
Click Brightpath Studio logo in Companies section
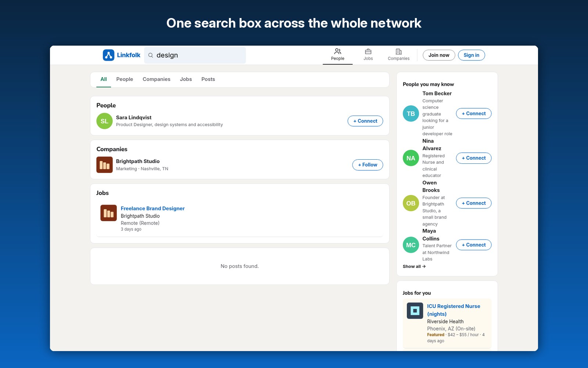click(x=104, y=165)
